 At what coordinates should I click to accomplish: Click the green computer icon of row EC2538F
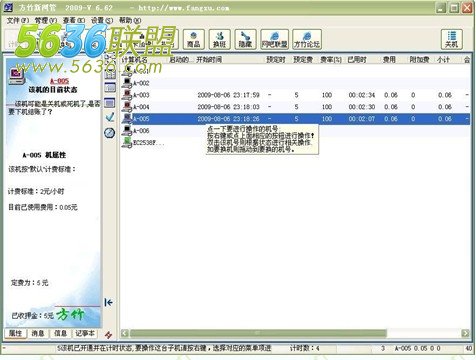coord(127,142)
